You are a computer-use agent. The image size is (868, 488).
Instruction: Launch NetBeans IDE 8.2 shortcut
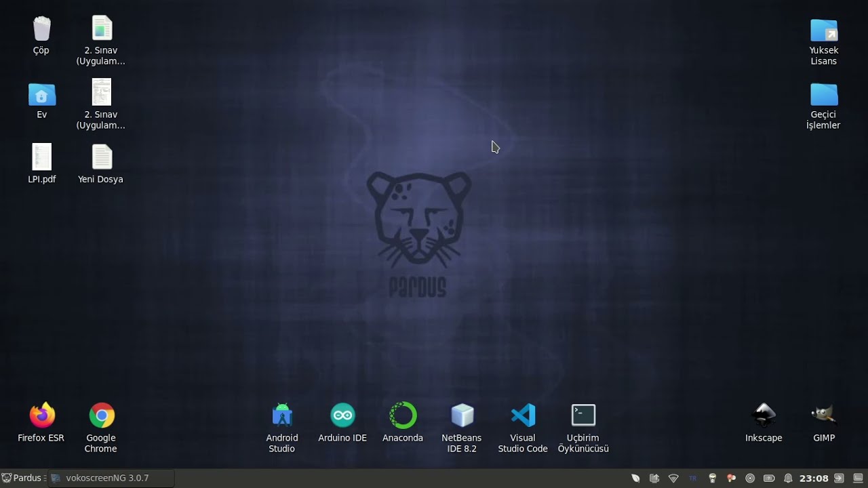coord(462,428)
